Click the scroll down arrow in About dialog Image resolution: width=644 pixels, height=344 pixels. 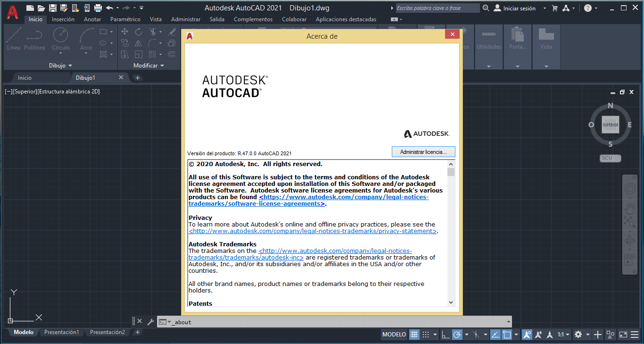[451, 302]
